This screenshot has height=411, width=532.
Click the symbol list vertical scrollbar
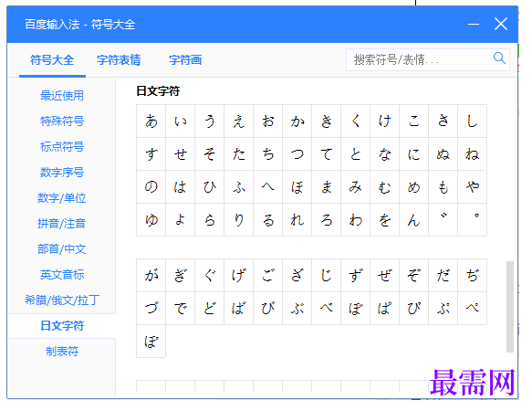coord(509,306)
